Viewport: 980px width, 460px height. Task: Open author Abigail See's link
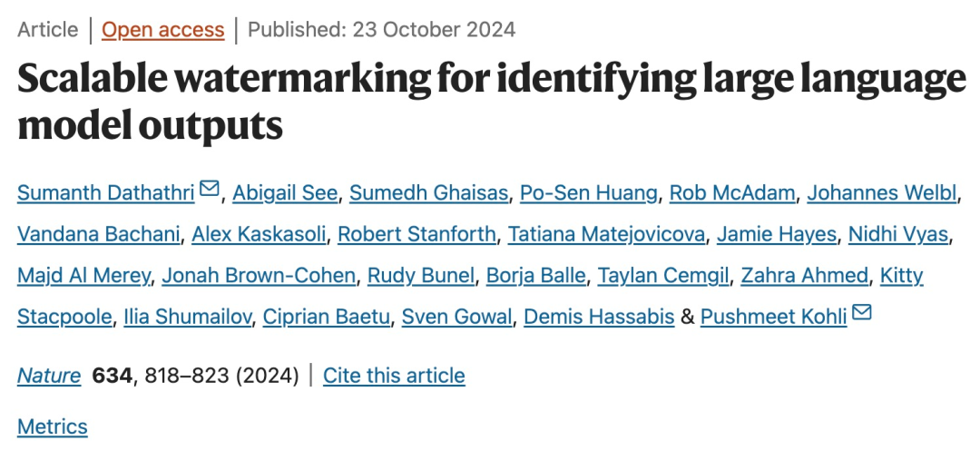(285, 193)
